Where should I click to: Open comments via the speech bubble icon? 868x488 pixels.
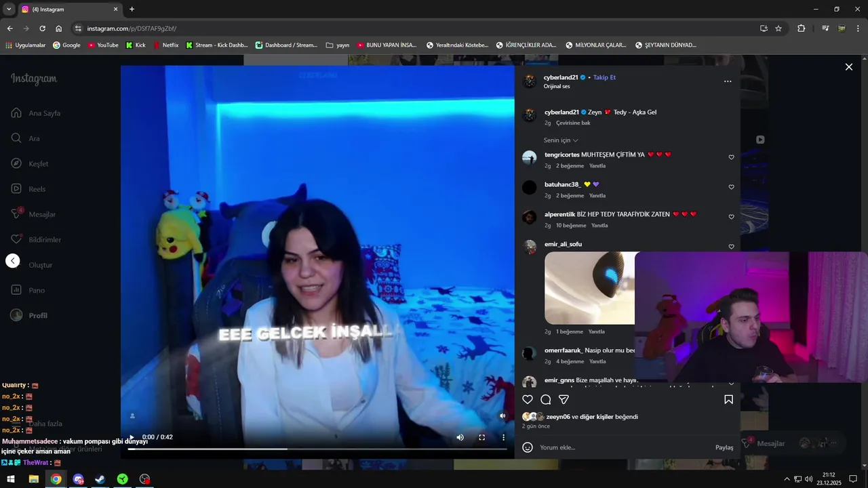546,400
